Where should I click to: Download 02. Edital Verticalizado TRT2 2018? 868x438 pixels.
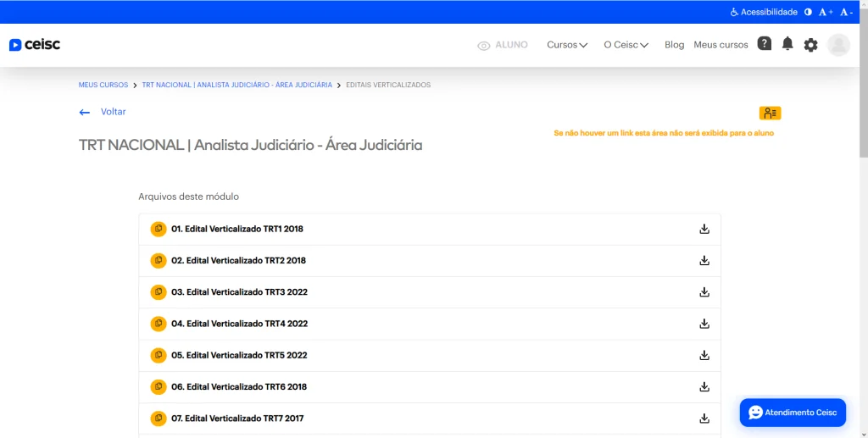tap(704, 260)
